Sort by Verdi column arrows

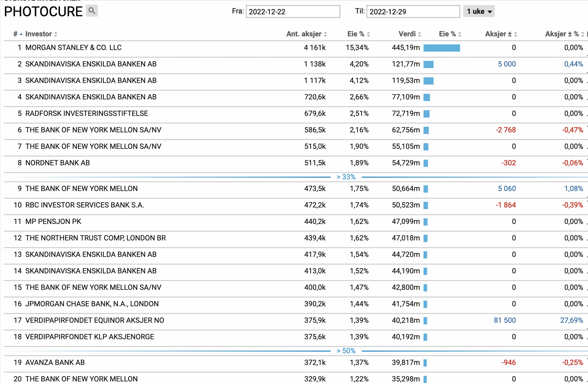point(419,34)
